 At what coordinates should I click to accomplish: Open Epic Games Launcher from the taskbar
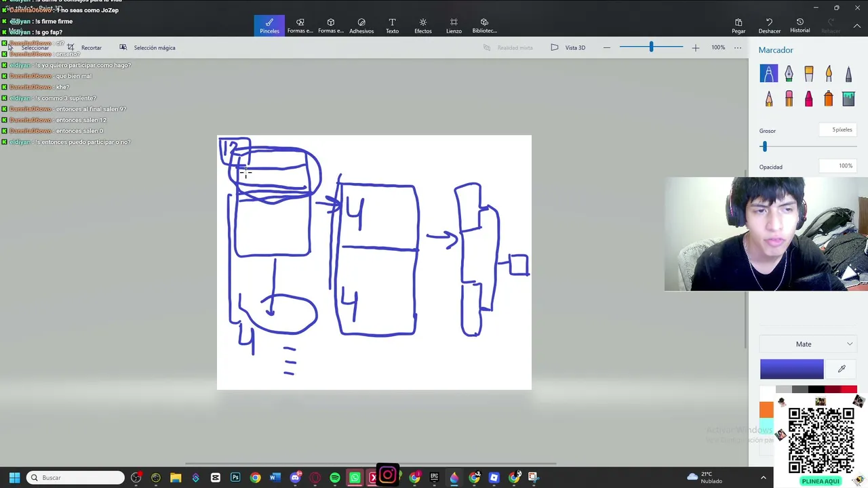[434, 478]
